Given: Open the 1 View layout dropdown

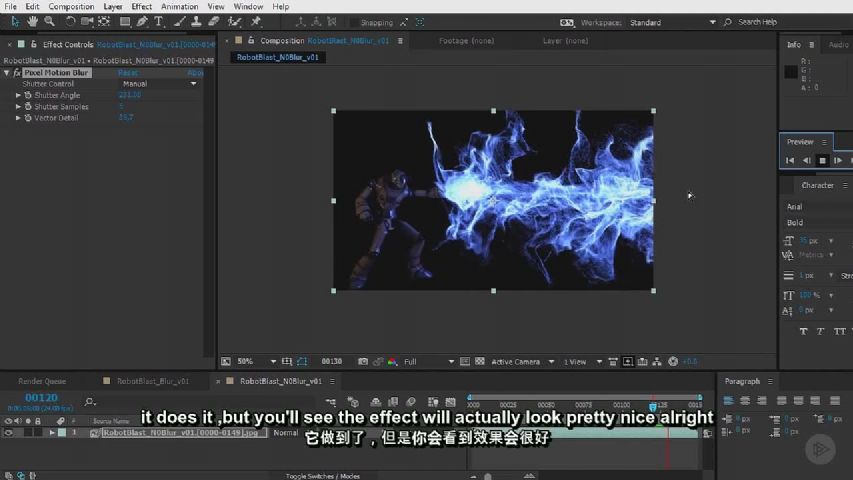Looking at the screenshot, I should click(583, 361).
